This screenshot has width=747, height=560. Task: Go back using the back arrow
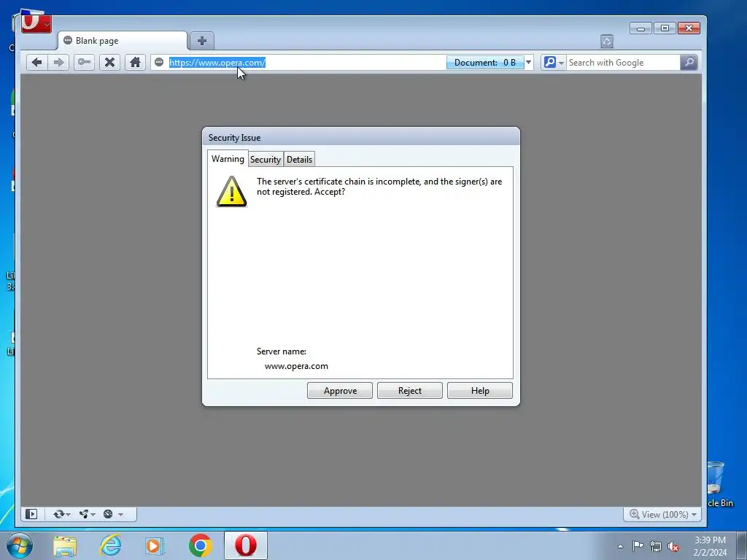[x=36, y=63]
